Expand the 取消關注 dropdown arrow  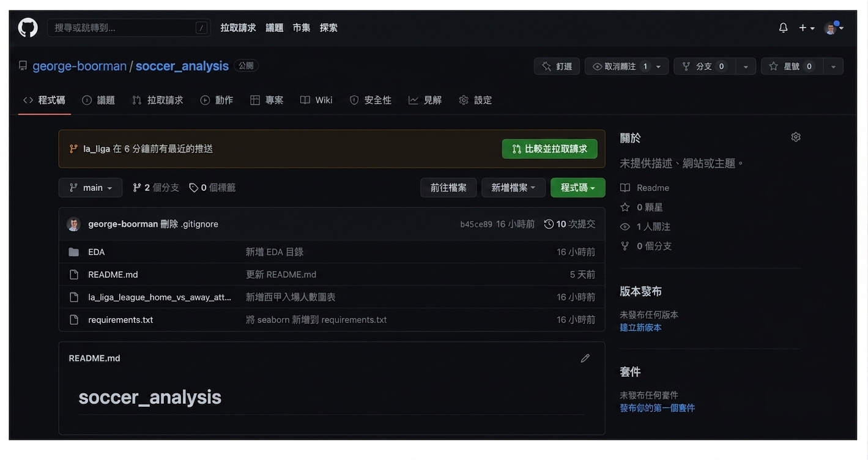tap(659, 66)
